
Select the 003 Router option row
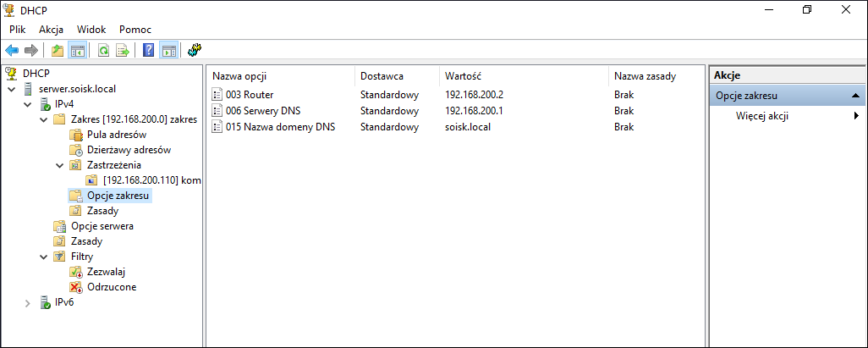[456, 95]
